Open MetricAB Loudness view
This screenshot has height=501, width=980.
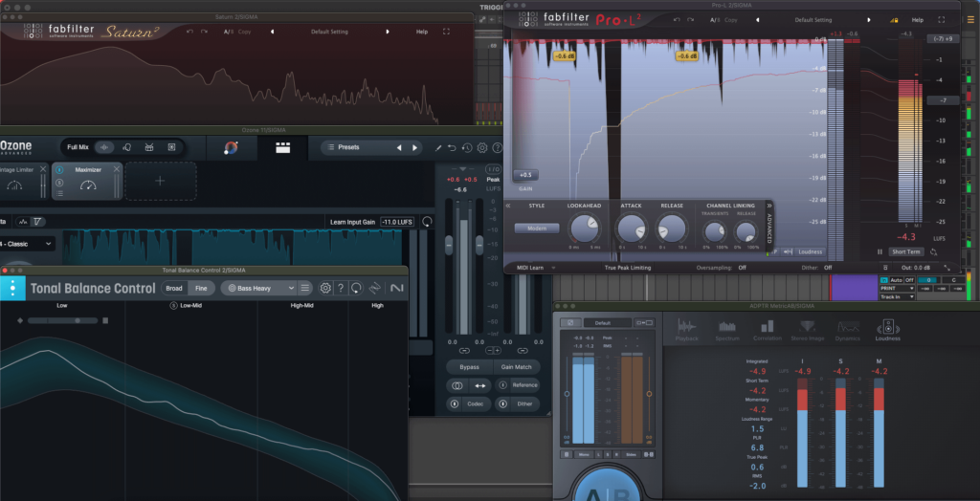[x=887, y=331]
